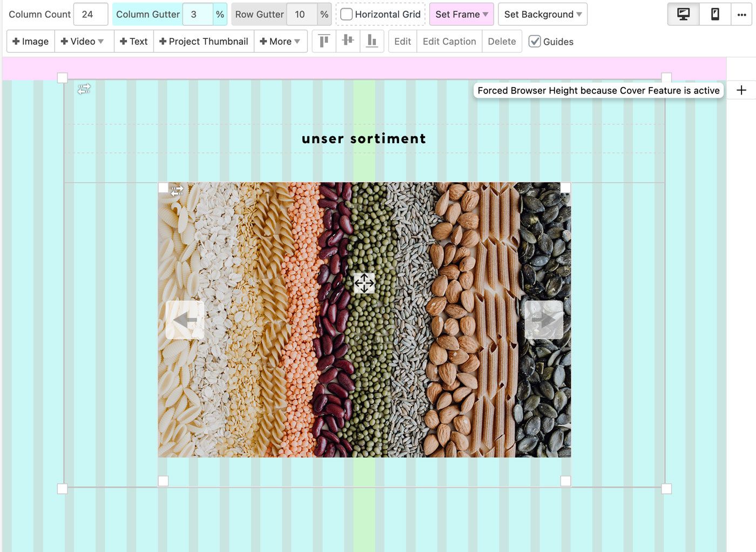The width and height of the screenshot is (756, 552).
Task: Switch to desktop view icon
Action: click(x=683, y=15)
